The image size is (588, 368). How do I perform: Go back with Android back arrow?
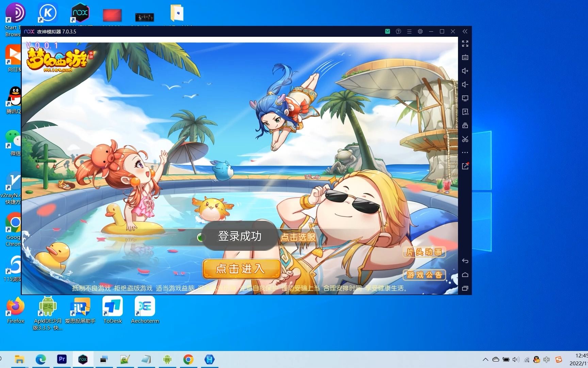point(465,261)
